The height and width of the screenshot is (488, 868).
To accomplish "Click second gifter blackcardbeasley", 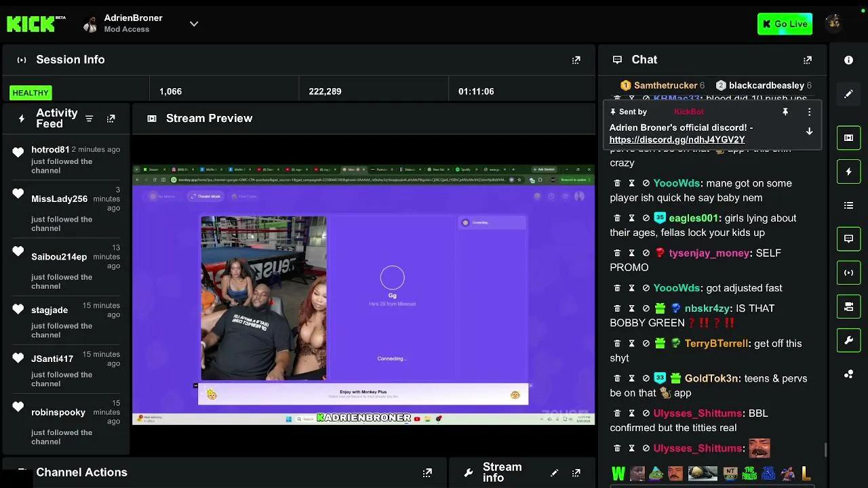I will point(766,85).
